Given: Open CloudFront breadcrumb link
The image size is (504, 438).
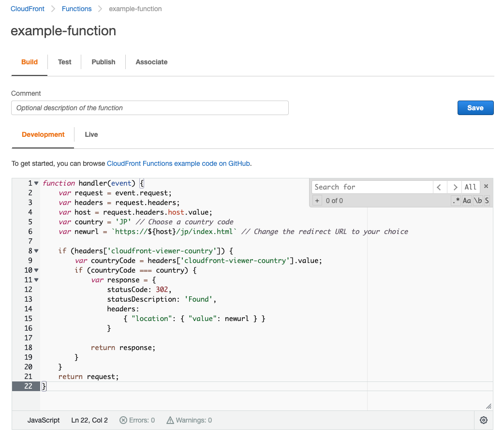Looking at the screenshot, I should click(x=28, y=9).
